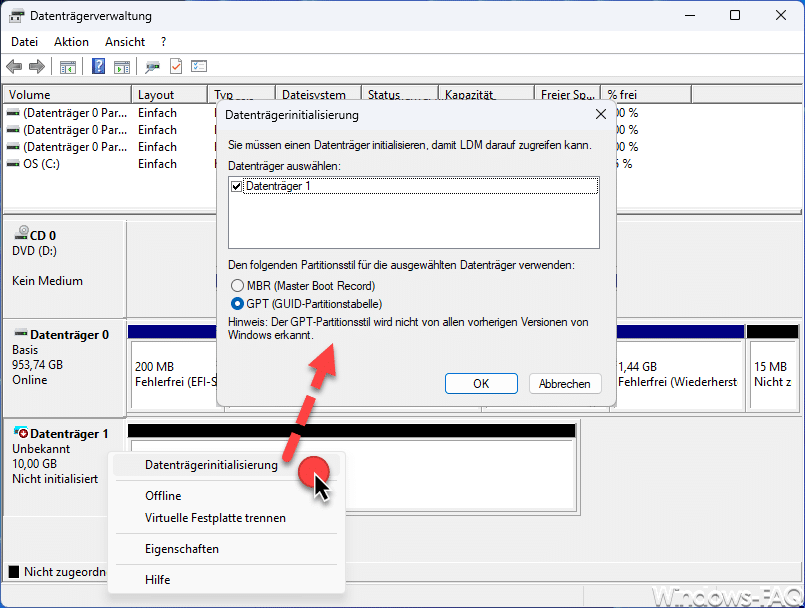Click the show action pane toolbar icon
This screenshot has height=608, width=805.
[x=122, y=67]
